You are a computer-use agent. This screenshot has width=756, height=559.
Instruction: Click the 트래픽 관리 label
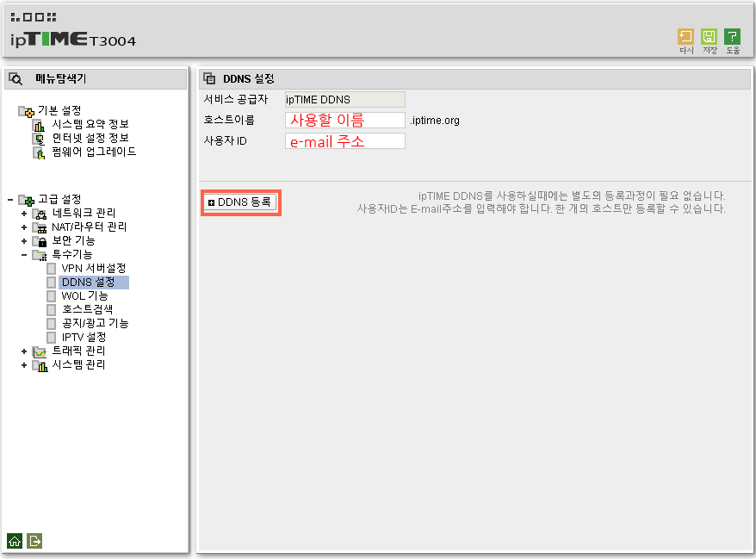tap(78, 351)
